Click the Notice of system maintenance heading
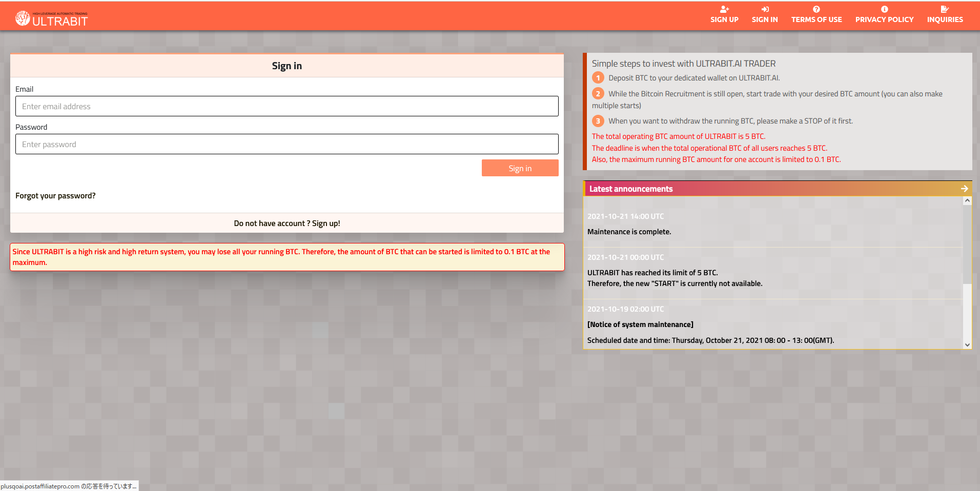980x491 pixels. point(640,324)
